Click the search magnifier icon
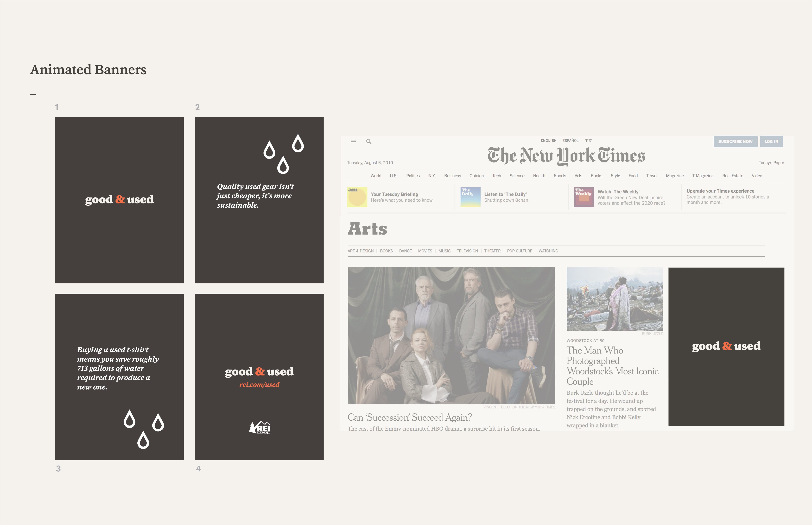812x525 pixels. (369, 142)
